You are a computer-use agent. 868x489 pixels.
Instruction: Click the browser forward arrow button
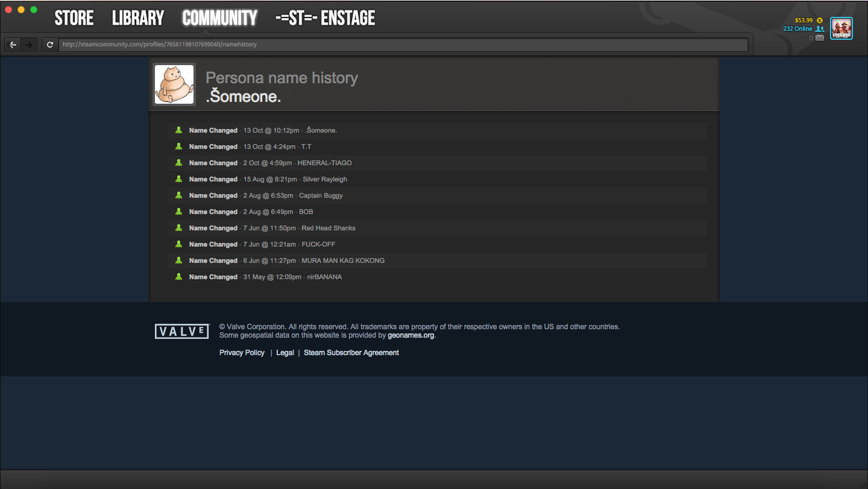tap(29, 45)
